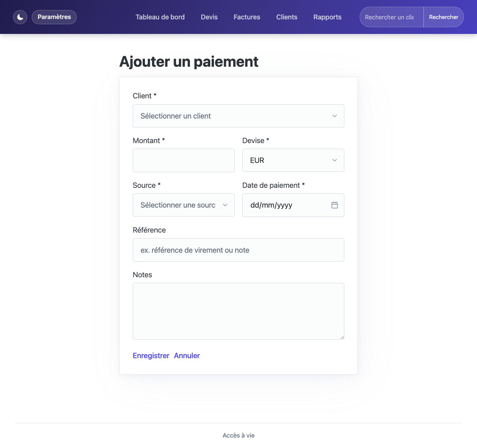Click Enregistrer to save the payment
The width and height of the screenshot is (477, 448).
tap(151, 356)
